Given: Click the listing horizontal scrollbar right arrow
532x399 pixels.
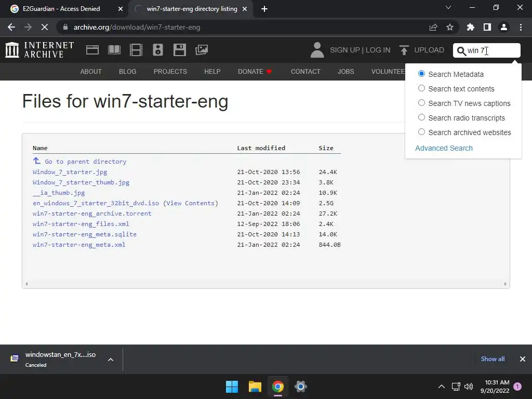Looking at the screenshot, I should pos(505,284).
